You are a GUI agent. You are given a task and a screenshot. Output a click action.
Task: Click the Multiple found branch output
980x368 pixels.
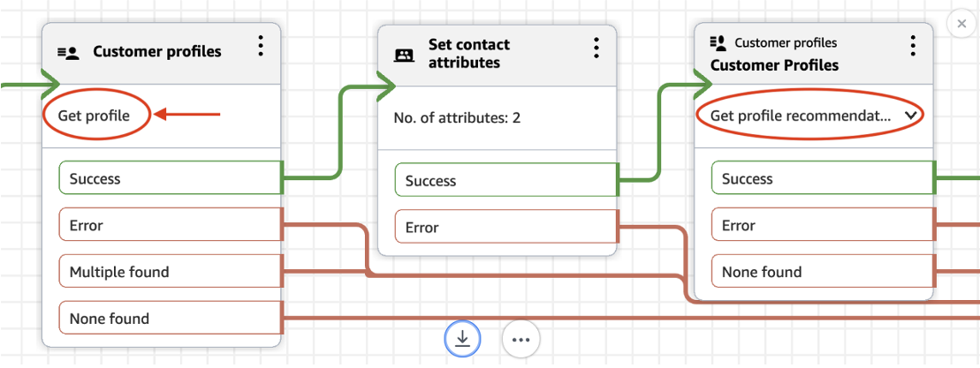click(x=170, y=272)
